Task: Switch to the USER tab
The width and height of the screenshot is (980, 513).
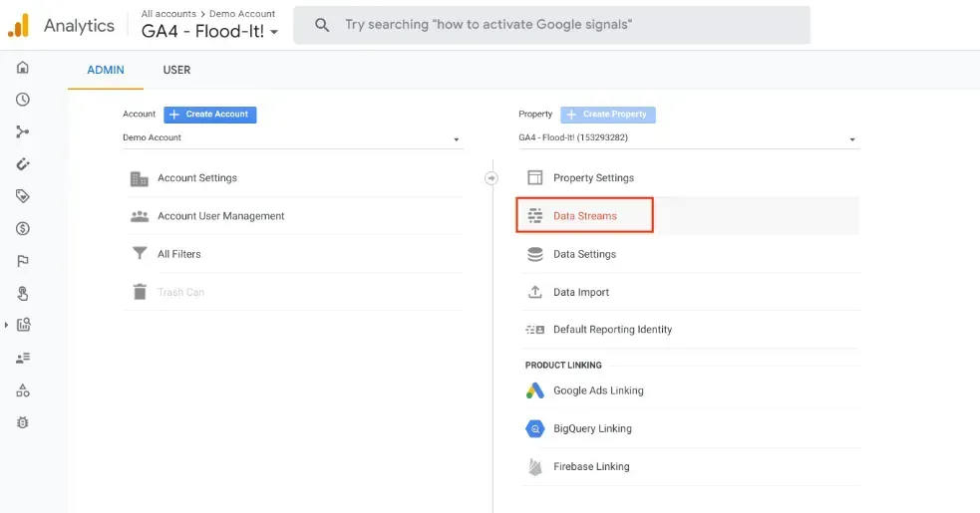Action: [176, 70]
